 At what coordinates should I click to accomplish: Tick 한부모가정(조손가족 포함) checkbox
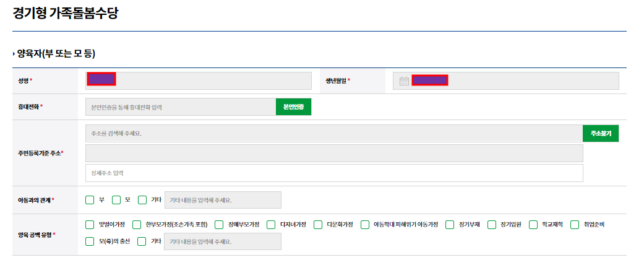pos(136,225)
